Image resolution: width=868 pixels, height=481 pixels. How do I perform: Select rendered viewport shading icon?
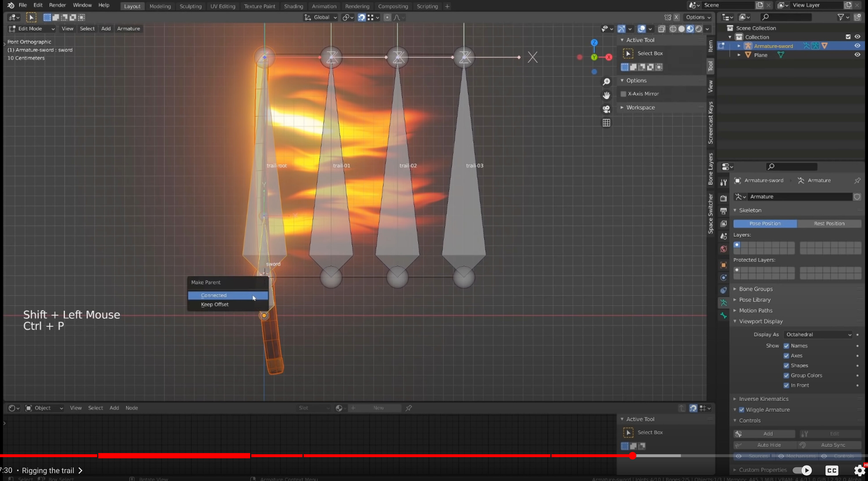(699, 29)
